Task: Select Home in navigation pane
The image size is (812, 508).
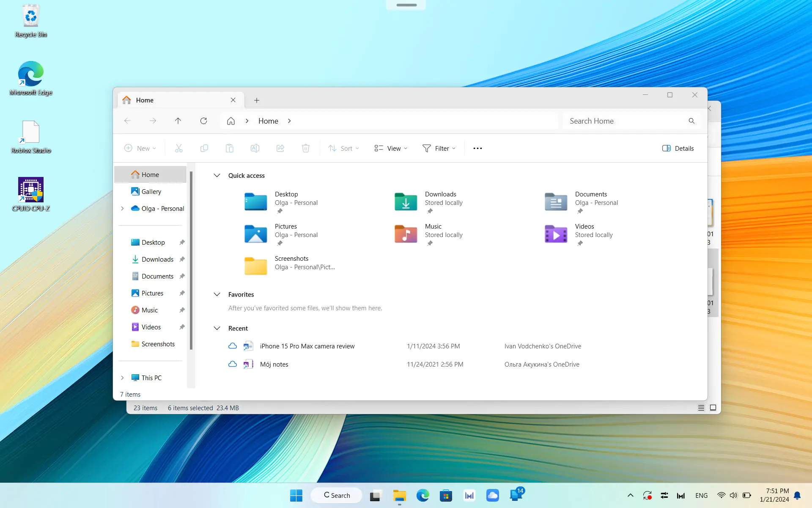Action: click(x=150, y=175)
